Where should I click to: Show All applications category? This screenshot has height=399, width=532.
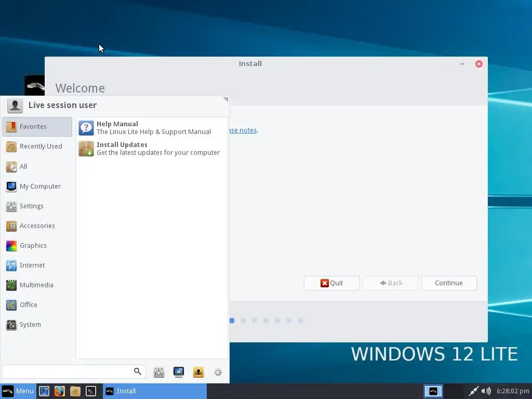tap(37, 166)
